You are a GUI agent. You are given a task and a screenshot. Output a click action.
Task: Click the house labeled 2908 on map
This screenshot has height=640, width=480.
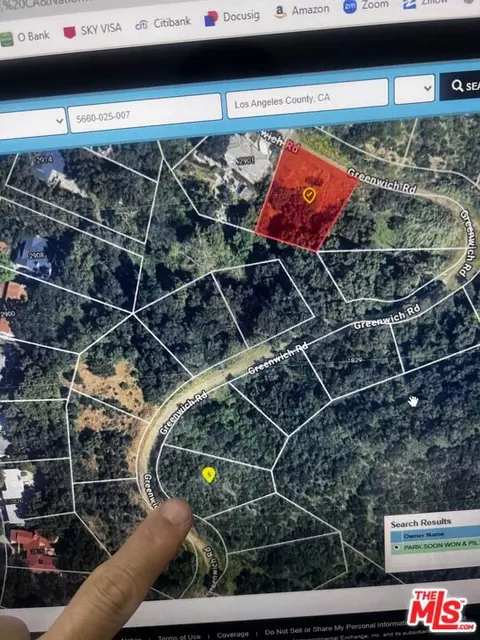click(x=36, y=257)
